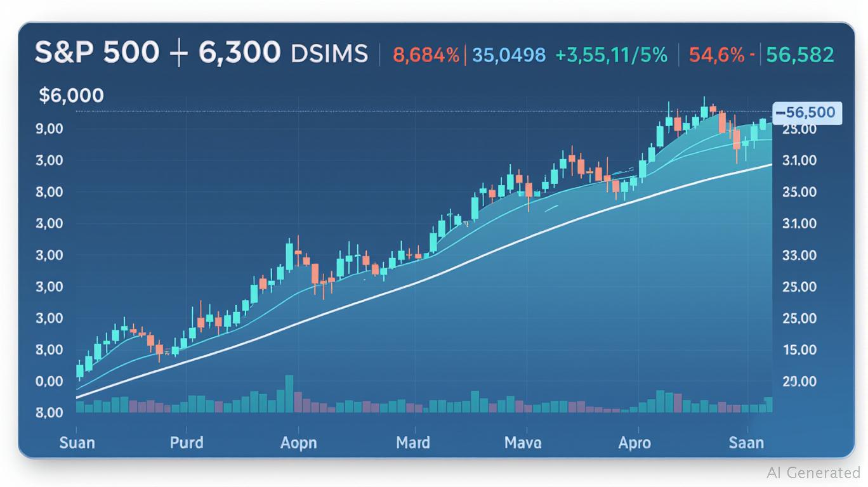Click the AI Generated watermark text
Image resolution: width=868 pixels, height=487 pixels.
[x=813, y=472]
